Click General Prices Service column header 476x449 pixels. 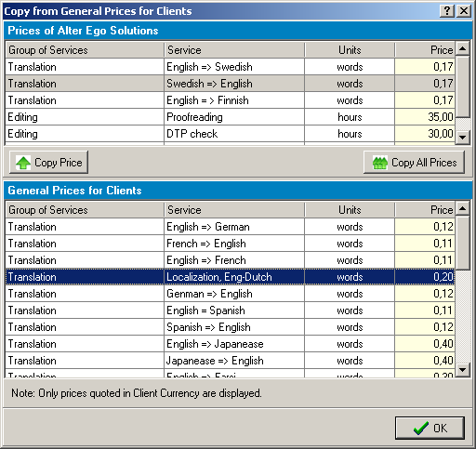[x=234, y=210]
